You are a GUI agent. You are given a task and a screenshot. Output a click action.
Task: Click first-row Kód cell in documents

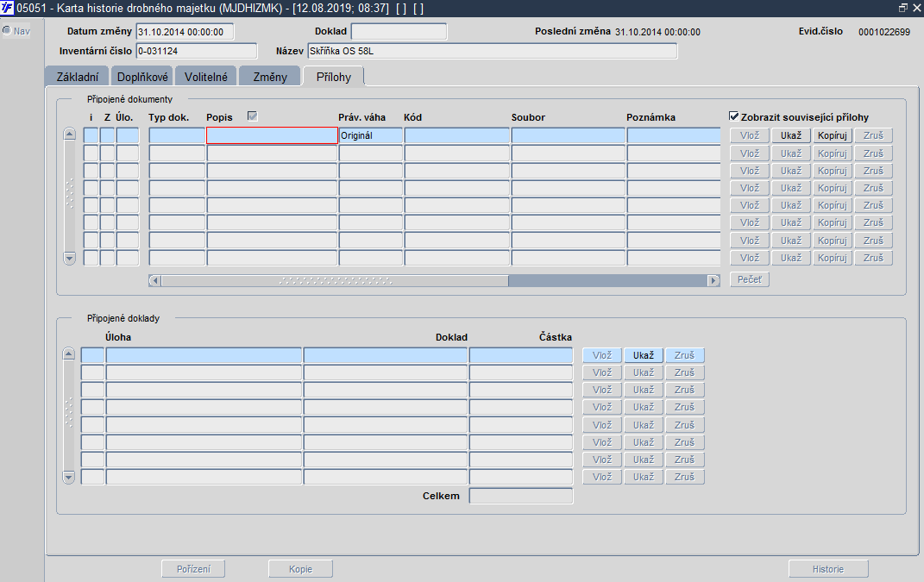(x=456, y=135)
